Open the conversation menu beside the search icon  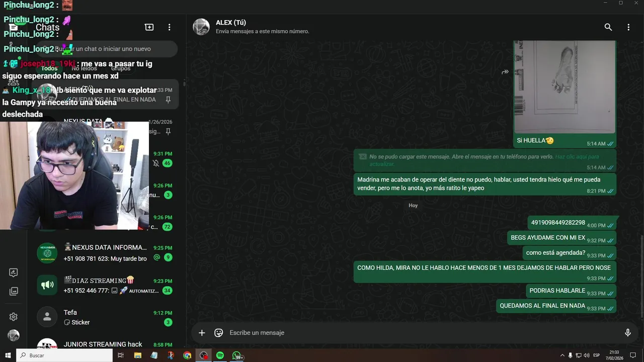point(628,27)
